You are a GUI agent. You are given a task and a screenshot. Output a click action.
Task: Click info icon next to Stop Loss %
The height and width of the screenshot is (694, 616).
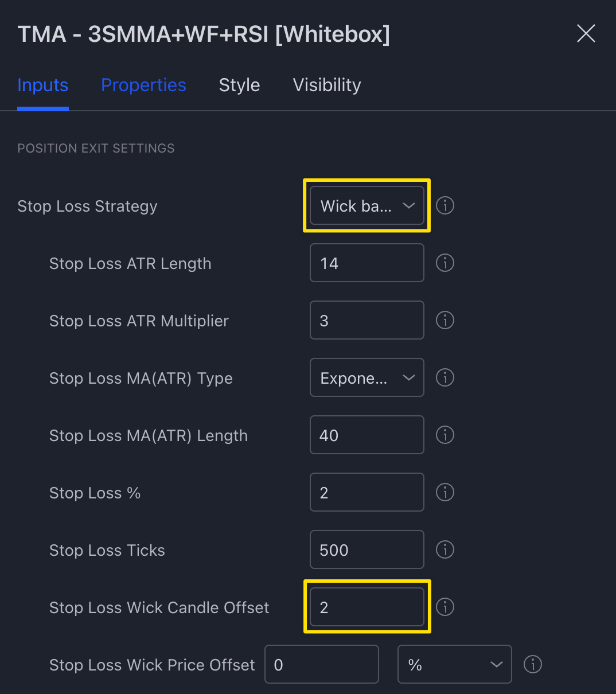[445, 492]
